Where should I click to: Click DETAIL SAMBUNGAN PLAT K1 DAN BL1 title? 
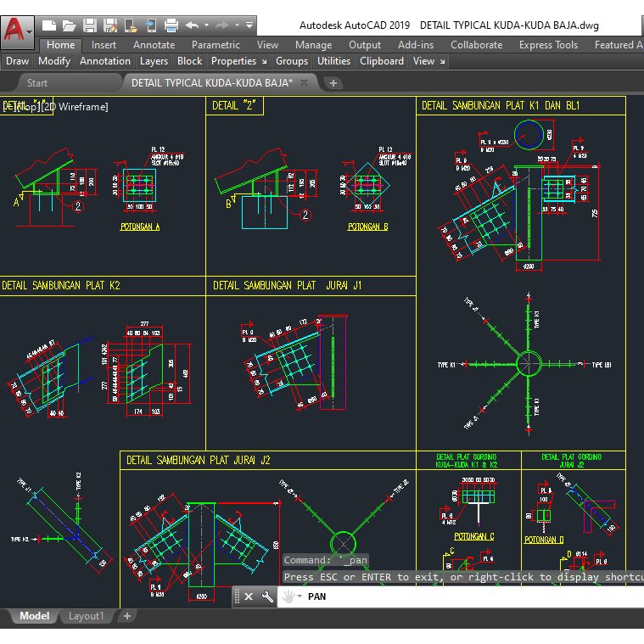coord(501,106)
